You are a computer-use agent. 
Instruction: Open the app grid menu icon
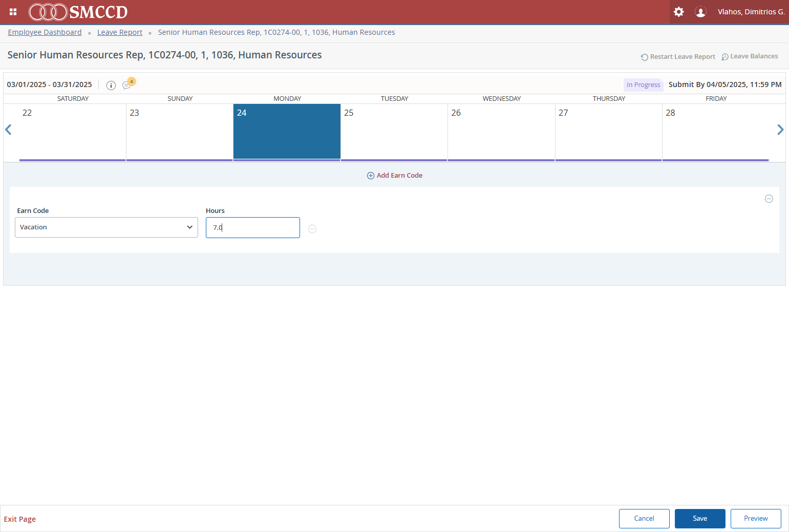coord(13,12)
